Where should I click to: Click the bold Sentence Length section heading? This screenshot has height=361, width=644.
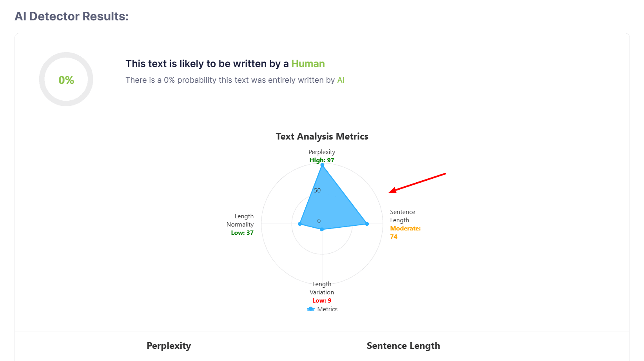[x=403, y=346]
